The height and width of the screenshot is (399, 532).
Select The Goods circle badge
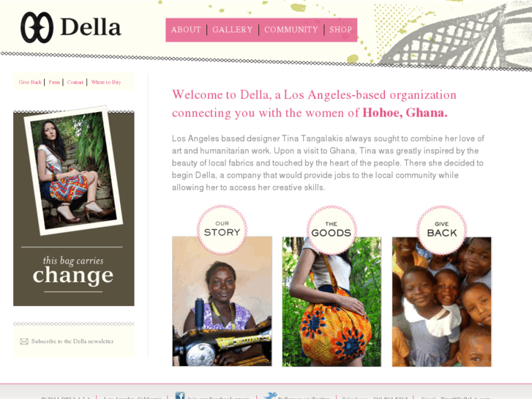tap(331, 230)
